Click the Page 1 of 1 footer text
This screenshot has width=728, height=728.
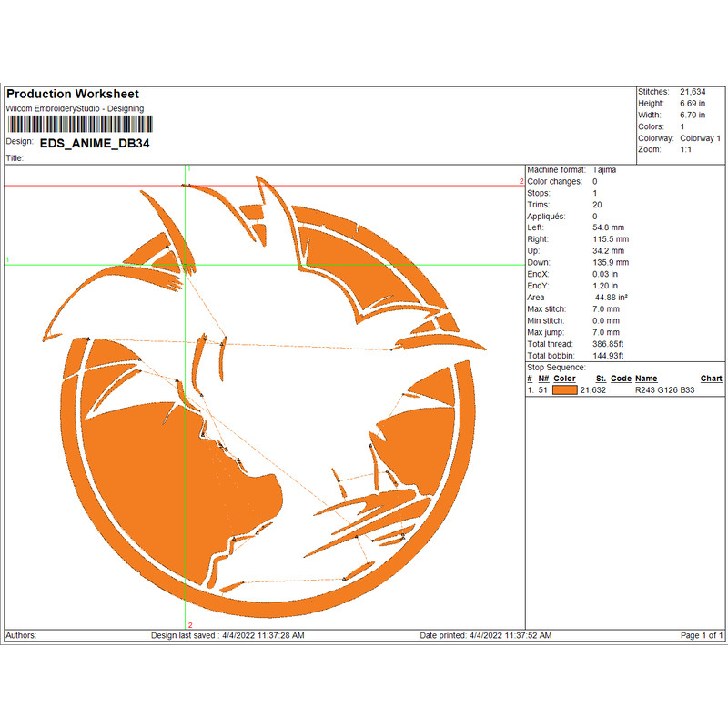pos(702,635)
